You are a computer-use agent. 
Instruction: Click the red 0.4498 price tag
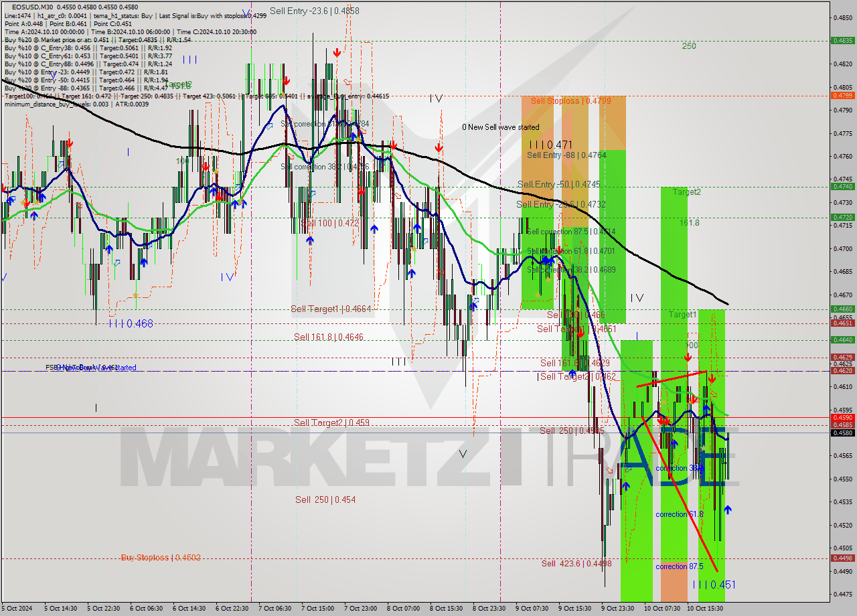click(842, 558)
